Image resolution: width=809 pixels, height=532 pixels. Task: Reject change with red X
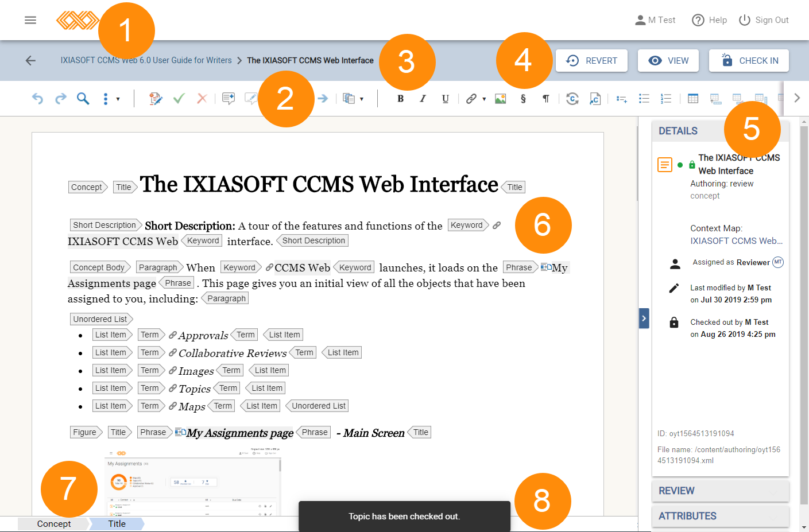point(202,99)
